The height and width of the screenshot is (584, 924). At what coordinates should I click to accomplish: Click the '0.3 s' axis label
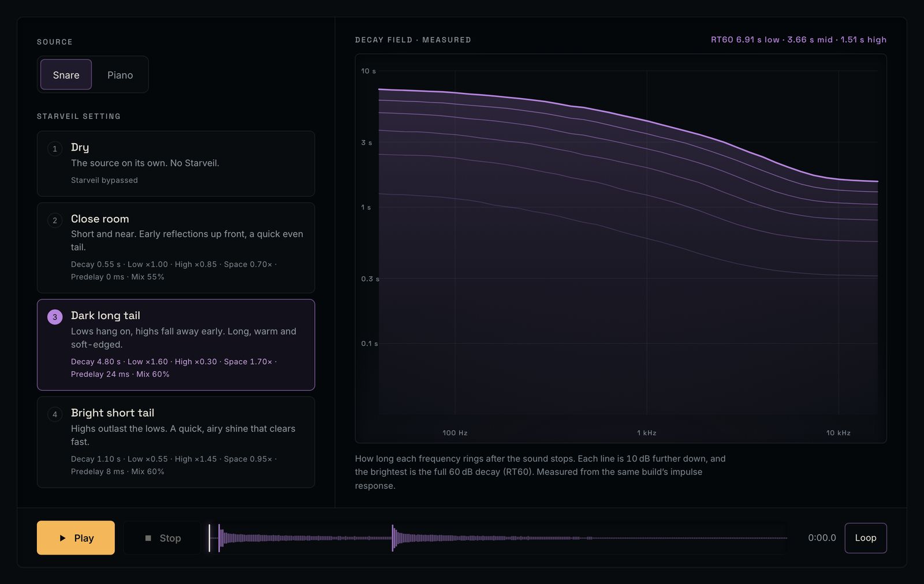(370, 279)
